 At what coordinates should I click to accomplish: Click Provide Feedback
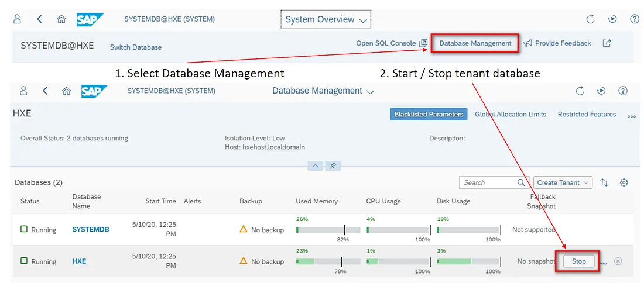pyautogui.click(x=557, y=43)
